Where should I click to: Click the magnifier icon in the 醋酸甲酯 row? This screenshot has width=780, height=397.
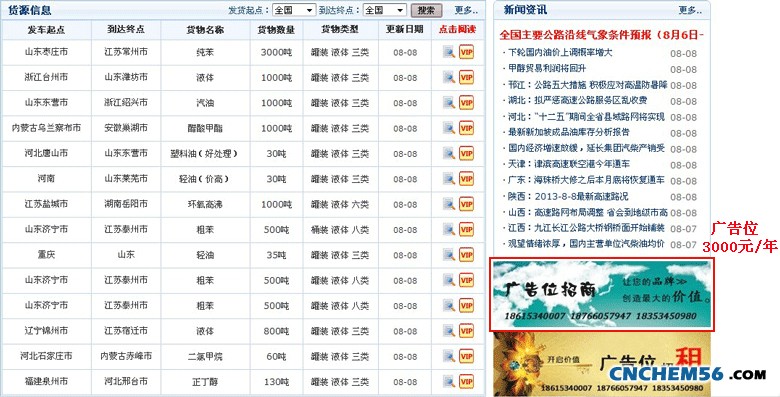pyautogui.click(x=449, y=128)
